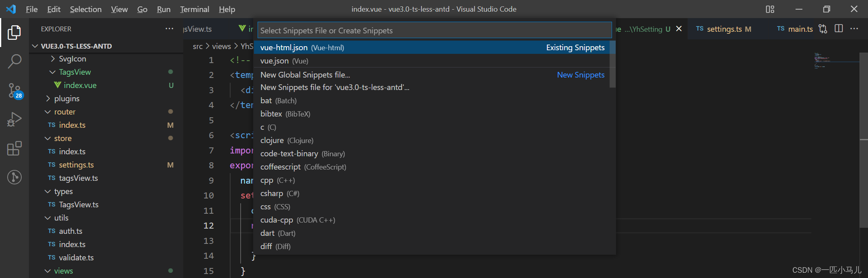The height and width of the screenshot is (278, 868).
Task: Open the File menu
Action: point(32,9)
